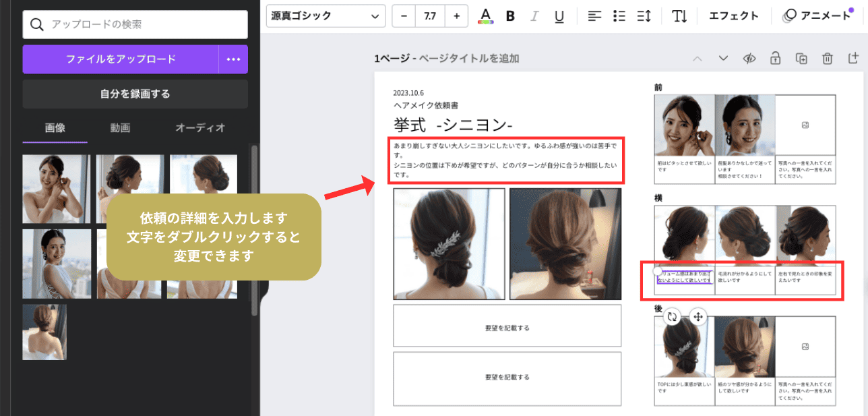The image size is (868, 416).
Task: Click the rotate handle on selected element
Action: coord(672,316)
